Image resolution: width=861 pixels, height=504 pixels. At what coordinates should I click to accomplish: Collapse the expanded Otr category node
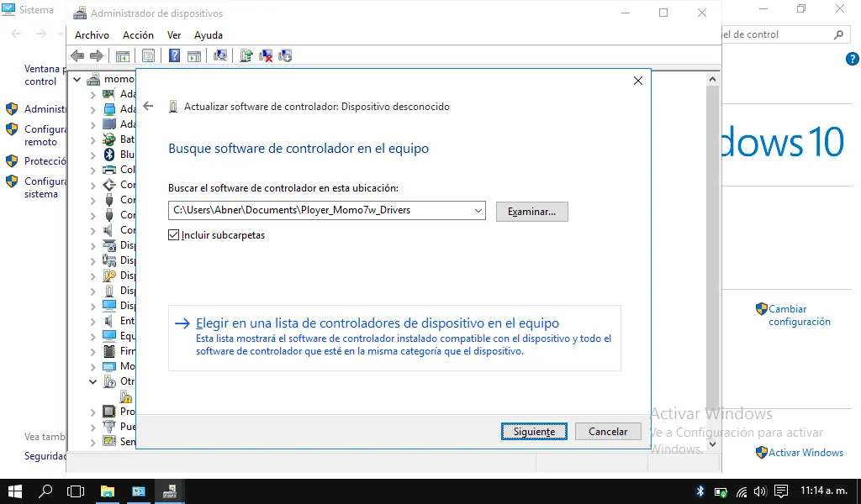(x=92, y=381)
